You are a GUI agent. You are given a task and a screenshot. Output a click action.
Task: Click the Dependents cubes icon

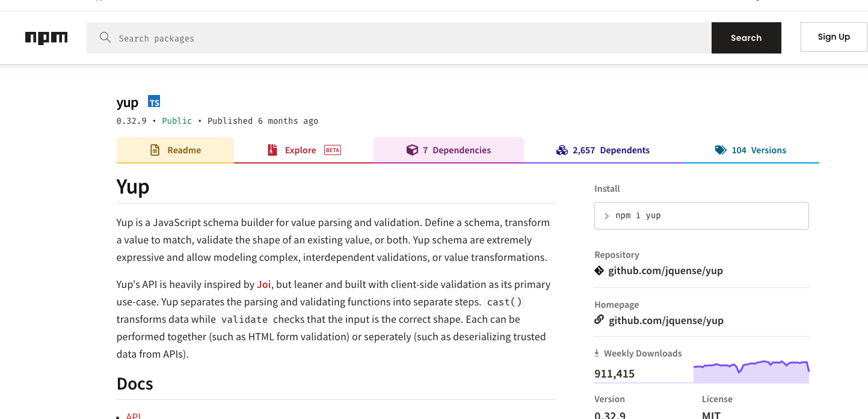click(x=562, y=150)
